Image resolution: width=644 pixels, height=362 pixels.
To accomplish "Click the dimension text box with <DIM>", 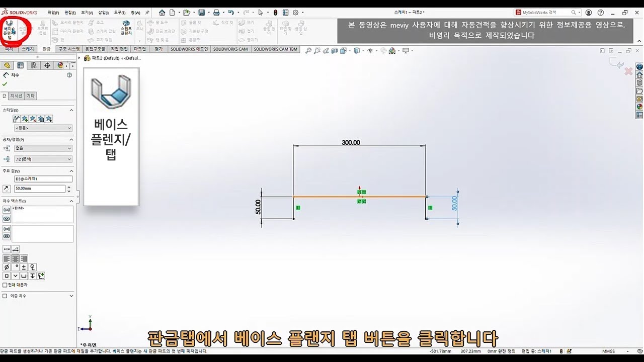I will (x=43, y=214).
